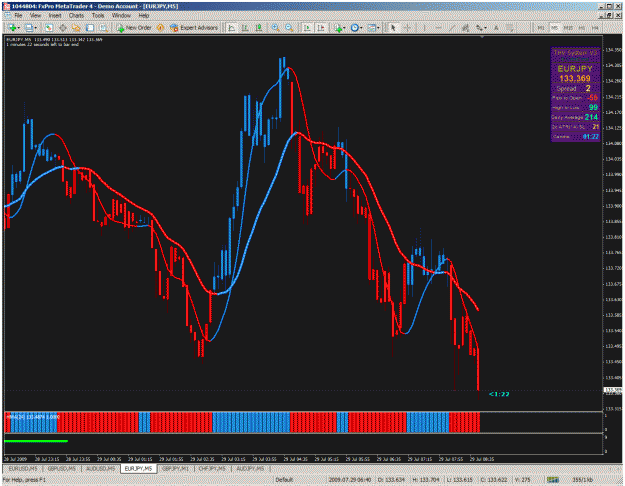This screenshot has height=486, width=625.
Task: Select the Crosshair tool
Action: (407, 28)
